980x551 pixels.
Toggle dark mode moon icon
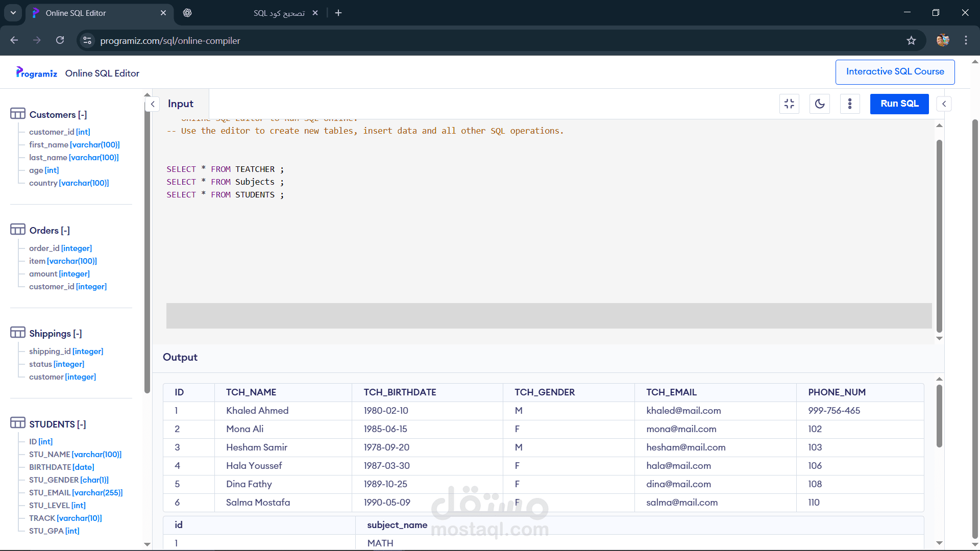pos(820,104)
